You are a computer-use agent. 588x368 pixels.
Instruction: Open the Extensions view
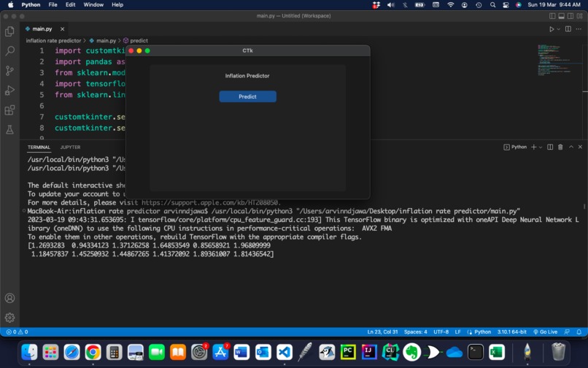coord(9,110)
